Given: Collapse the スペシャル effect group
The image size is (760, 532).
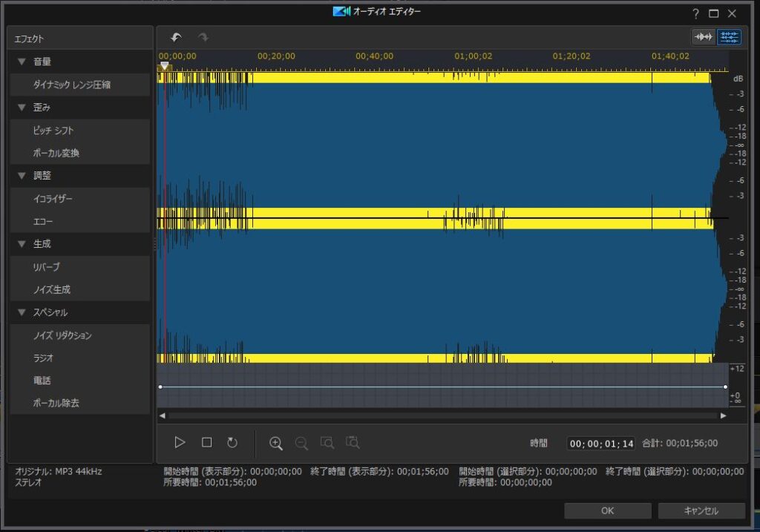Looking at the screenshot, I should coord(22,312).
